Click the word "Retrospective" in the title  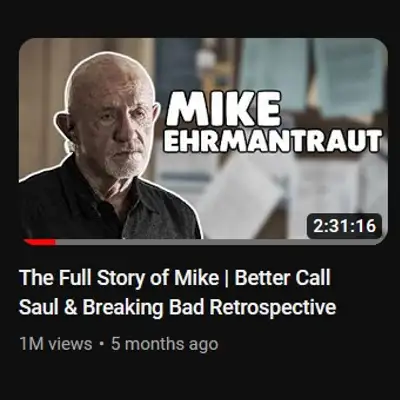[273, 307]
